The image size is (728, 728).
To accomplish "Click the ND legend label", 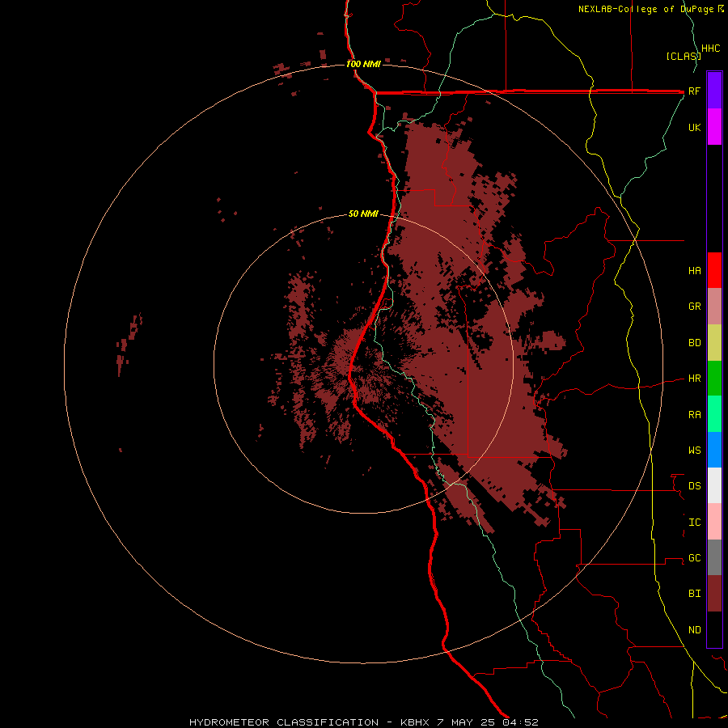I will (694, 629).
